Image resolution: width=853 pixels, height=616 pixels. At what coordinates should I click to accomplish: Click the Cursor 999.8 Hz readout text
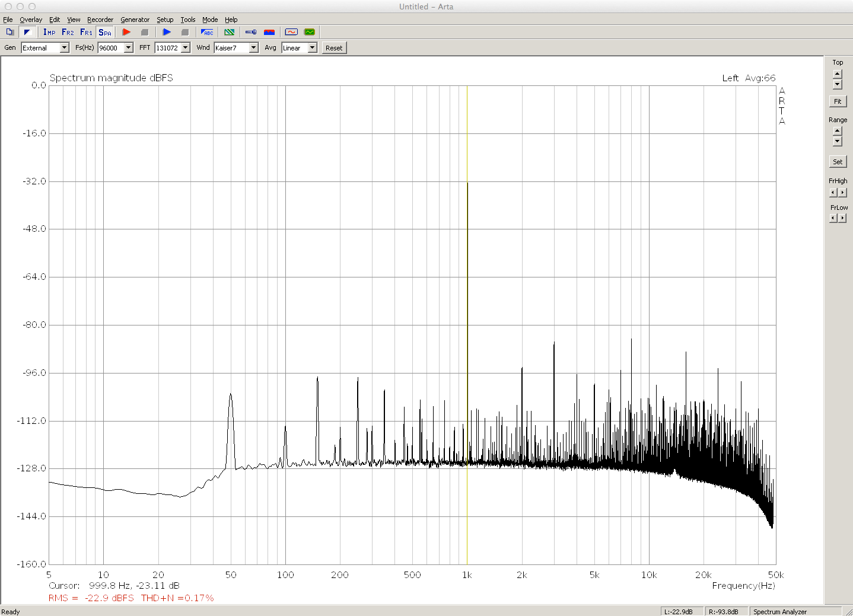(x=114, y=585)
